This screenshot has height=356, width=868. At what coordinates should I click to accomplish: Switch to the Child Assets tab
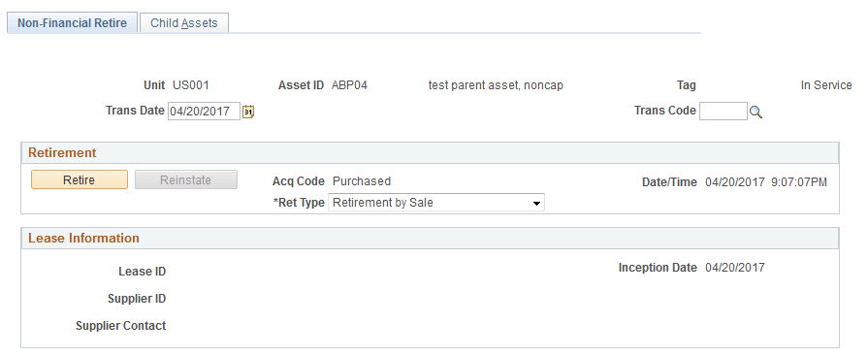(x=184, y=23)
